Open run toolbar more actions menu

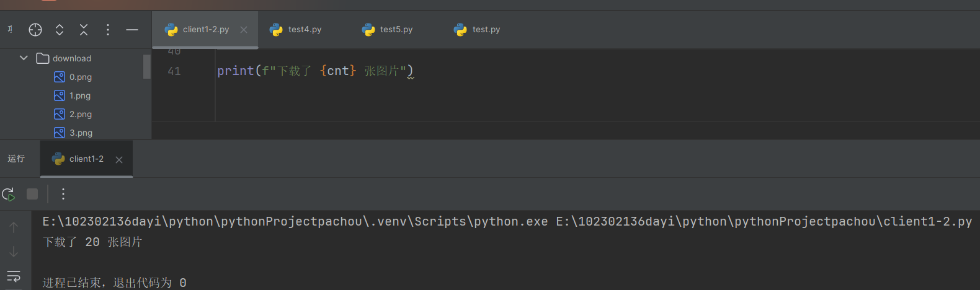pyautogui.click(x=63, y=195)
